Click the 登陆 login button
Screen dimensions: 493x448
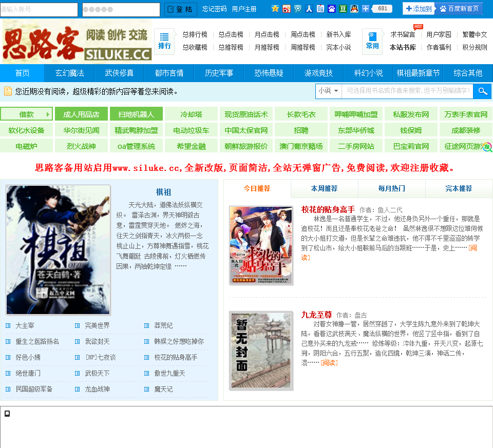pyautogui.click(x=181, y=9)
